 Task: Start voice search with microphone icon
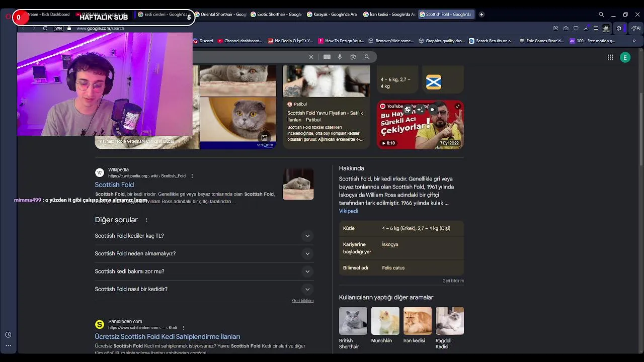click(340, 57)
